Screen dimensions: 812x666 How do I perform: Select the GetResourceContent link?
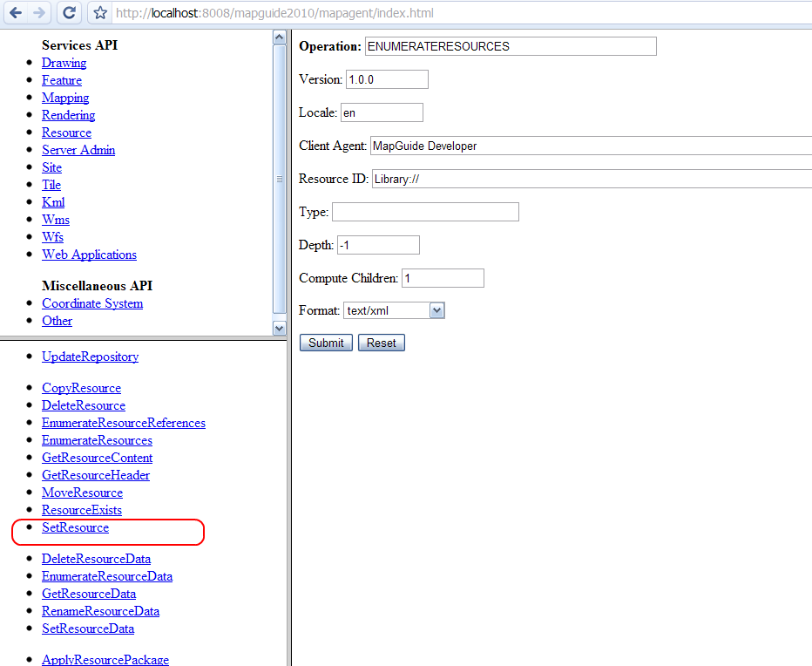click(98, 458)
